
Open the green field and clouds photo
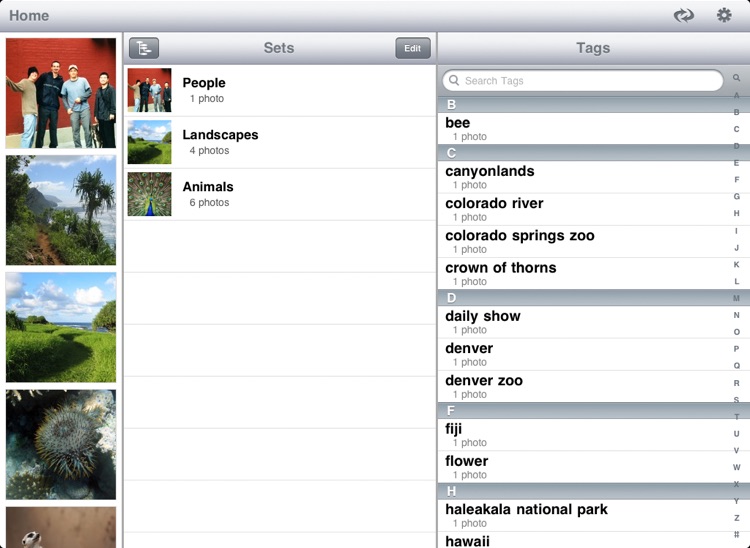pyautogui.click(x=61, y=328)
